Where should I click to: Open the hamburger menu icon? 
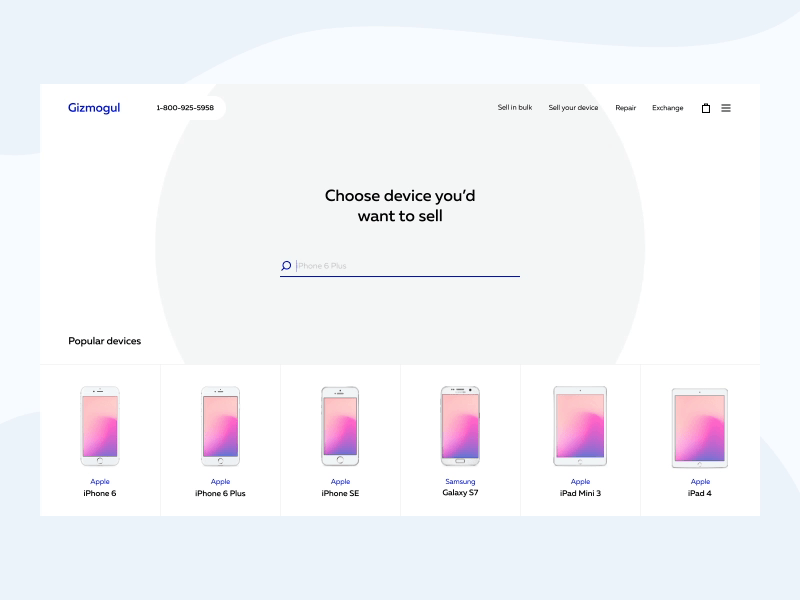coord(726,107)
